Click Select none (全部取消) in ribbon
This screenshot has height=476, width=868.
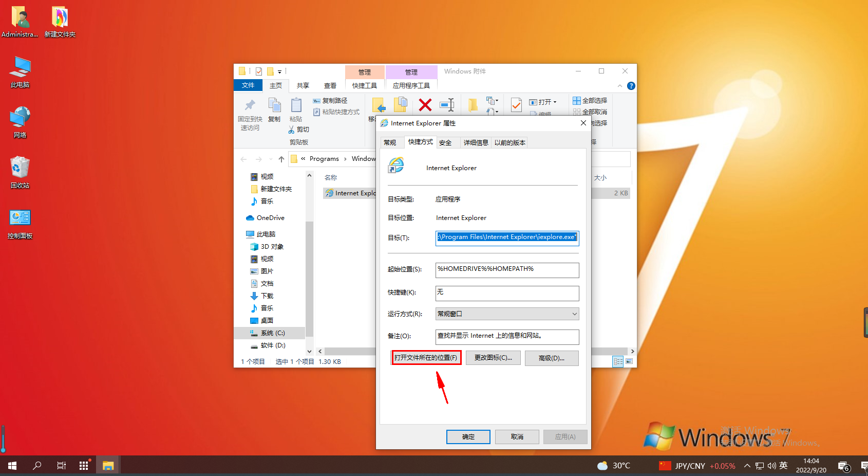click(590, 112)
